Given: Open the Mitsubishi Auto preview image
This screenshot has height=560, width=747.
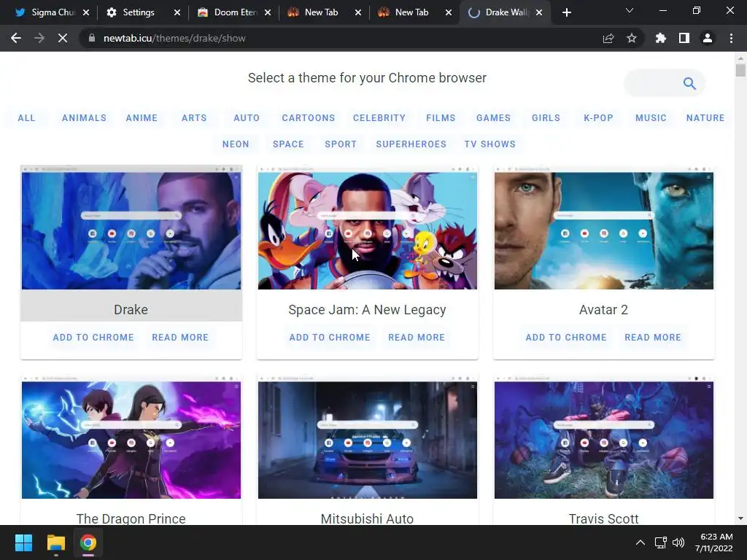Looking at the screenshot, I should 368,437.
